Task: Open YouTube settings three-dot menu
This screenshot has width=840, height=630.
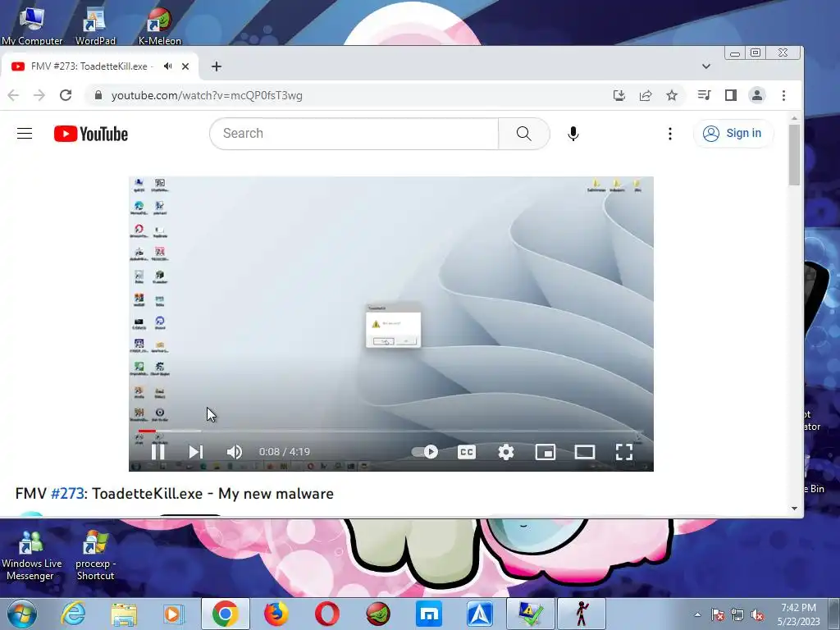Action: pyautogui.click(x=669, y=134)
